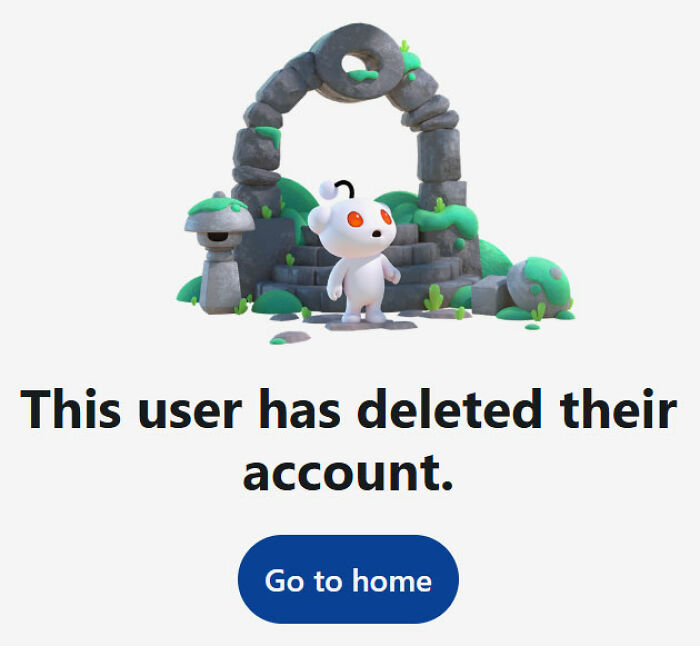Click the word "their" in the heading

click(x=618, y=408)
